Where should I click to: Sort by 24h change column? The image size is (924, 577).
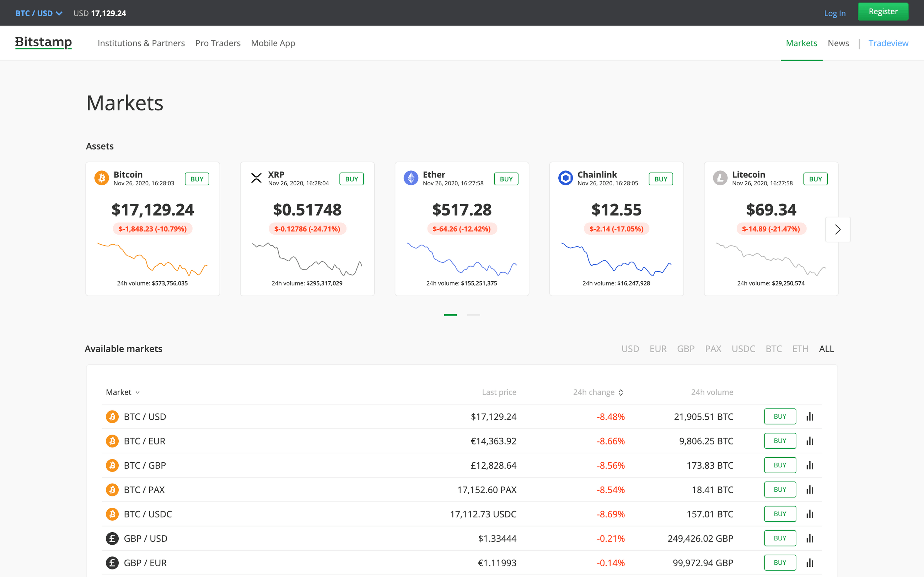(598, 392)
